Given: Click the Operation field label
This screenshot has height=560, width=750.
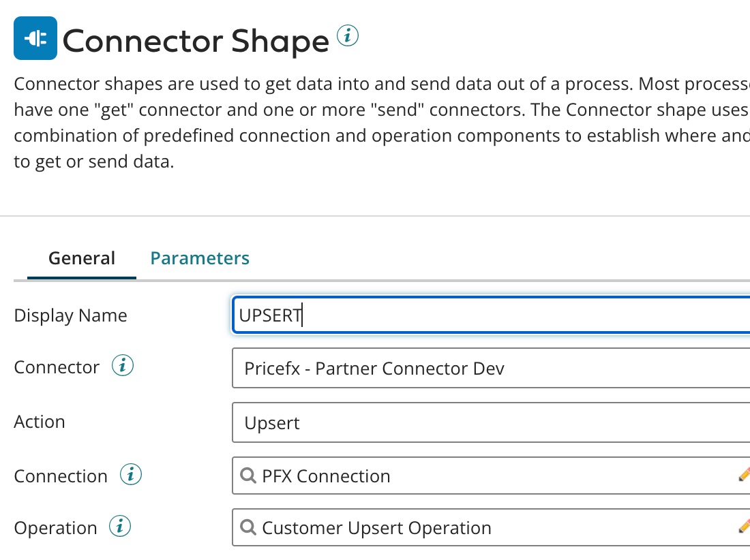Looking at the screenshot, I should click(x=56, y=528).
